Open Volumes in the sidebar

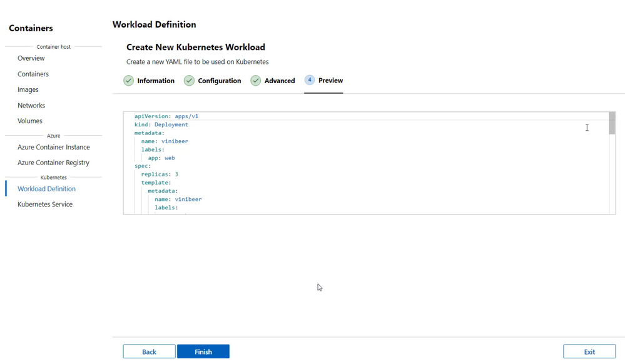coord(30,121)
